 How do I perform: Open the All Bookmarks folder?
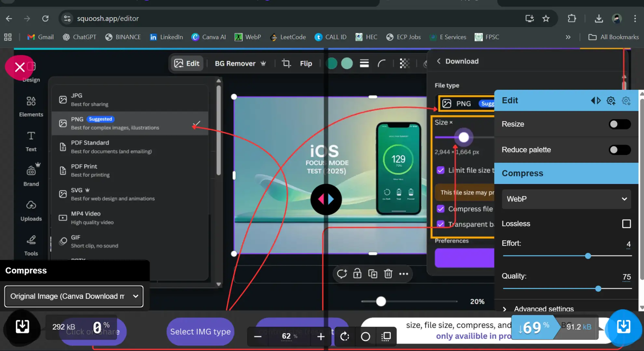613,37
